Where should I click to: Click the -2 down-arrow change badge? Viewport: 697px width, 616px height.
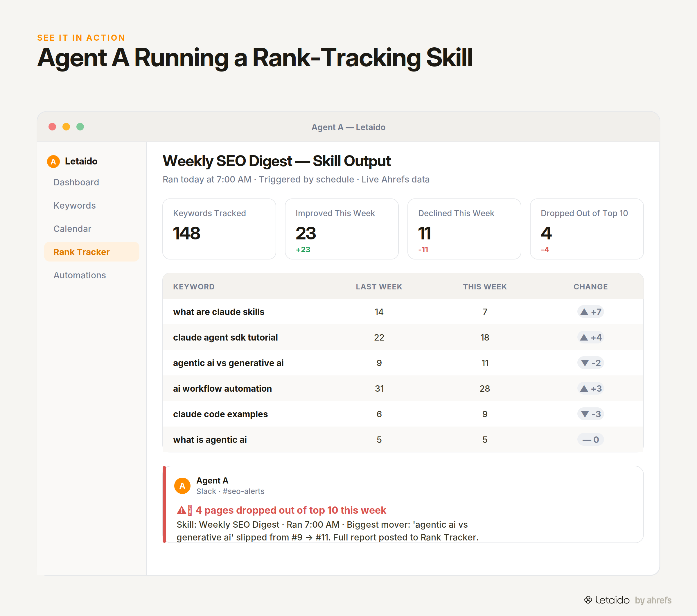(591, 363)
